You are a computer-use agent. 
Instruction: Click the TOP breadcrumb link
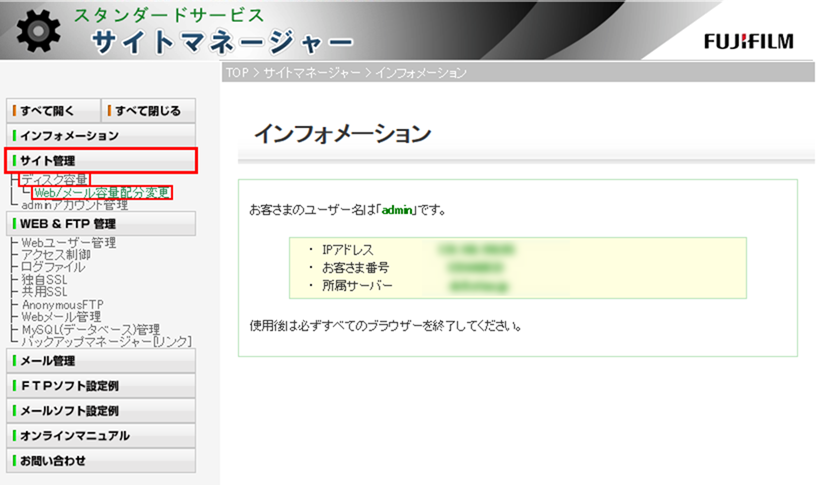[236, 73]
